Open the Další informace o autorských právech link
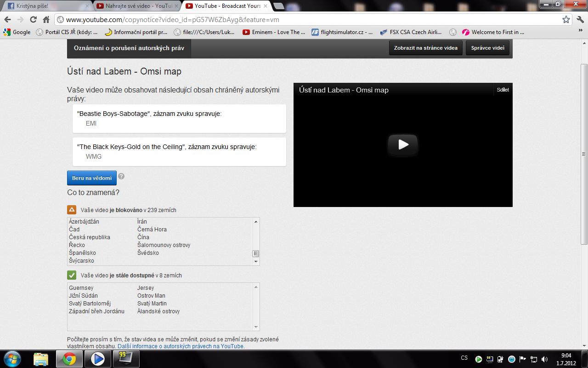The width and height of the screenshot is (588, 368). pos(181,346)
